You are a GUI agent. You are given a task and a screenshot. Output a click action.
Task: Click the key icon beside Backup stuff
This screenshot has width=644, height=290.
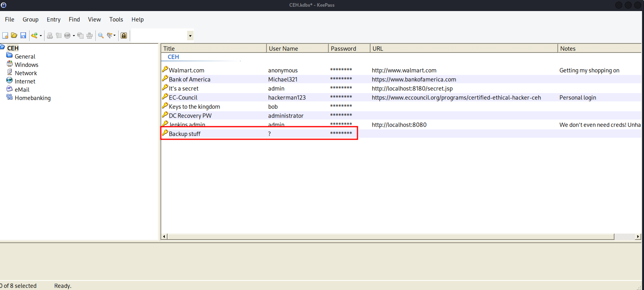165,133
